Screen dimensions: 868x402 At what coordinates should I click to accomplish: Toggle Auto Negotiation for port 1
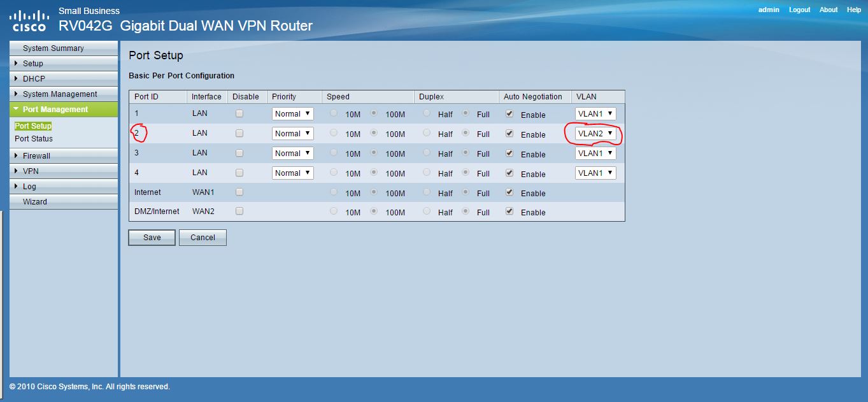(509, 114)
